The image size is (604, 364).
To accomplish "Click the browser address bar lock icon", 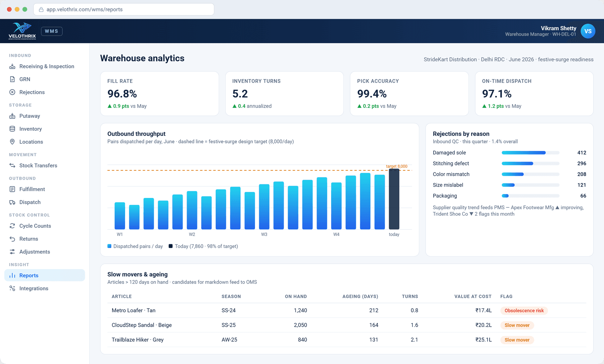I will [x=41, y=10].
